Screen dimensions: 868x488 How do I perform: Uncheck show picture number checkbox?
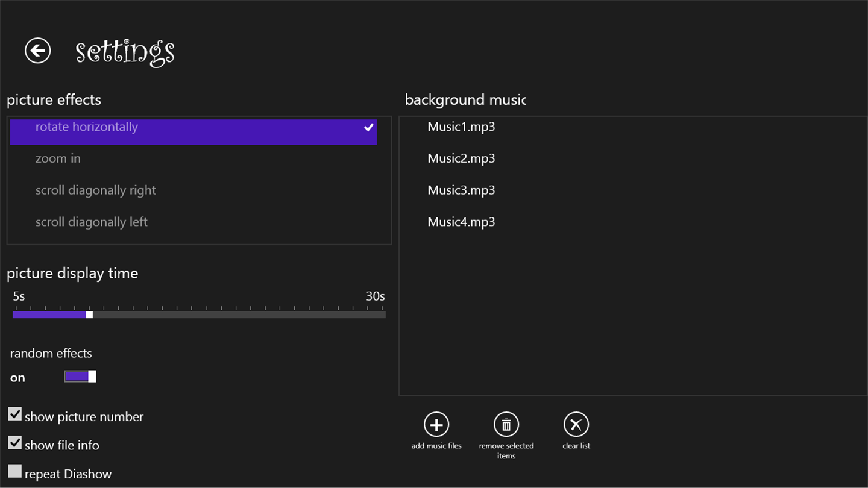[15, 414]
